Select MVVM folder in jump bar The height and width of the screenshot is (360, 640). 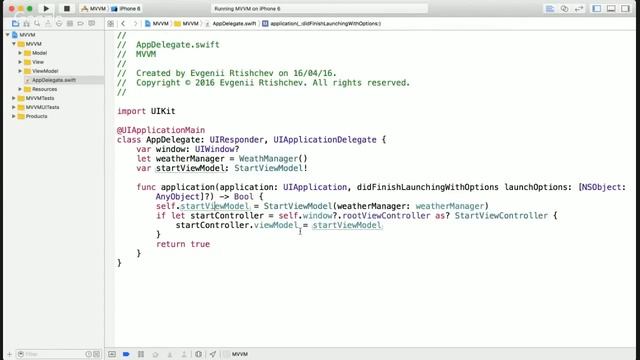pos(187,24)
